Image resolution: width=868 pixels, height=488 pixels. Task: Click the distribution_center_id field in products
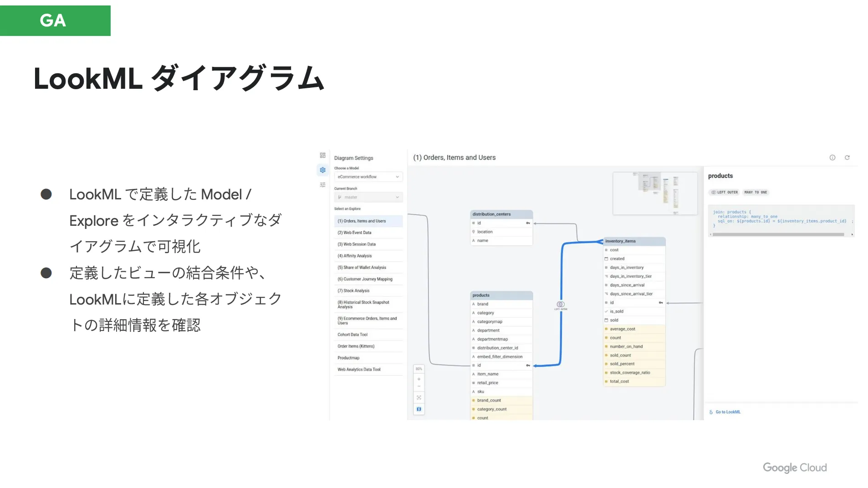point(501,348)
